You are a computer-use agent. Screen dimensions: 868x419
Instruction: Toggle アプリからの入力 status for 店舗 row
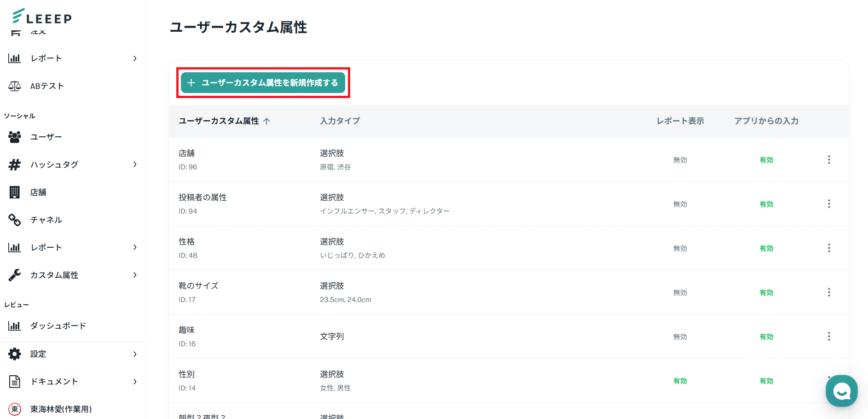766,160
